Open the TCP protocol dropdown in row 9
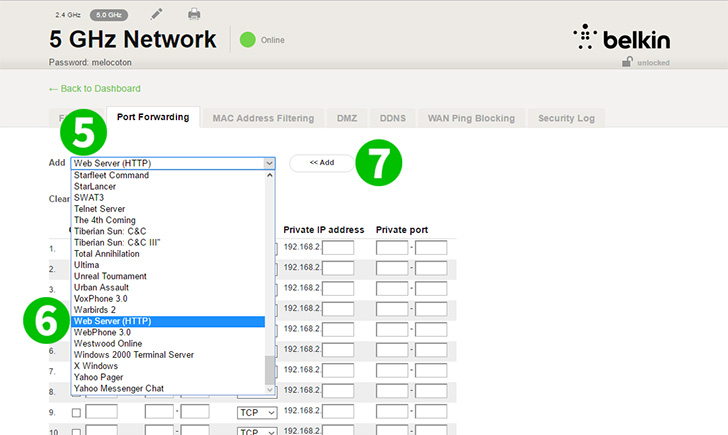 [257, 413]
